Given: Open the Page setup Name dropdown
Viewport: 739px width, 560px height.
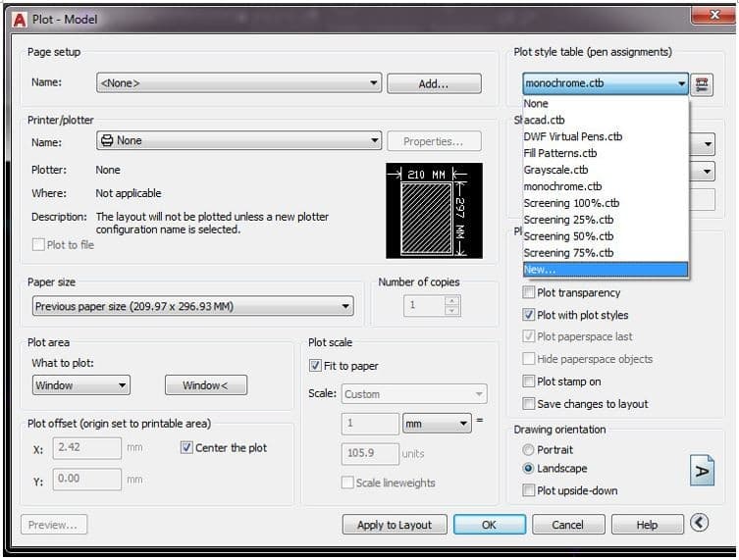Looking at the screenshot, I should (238, 83).
